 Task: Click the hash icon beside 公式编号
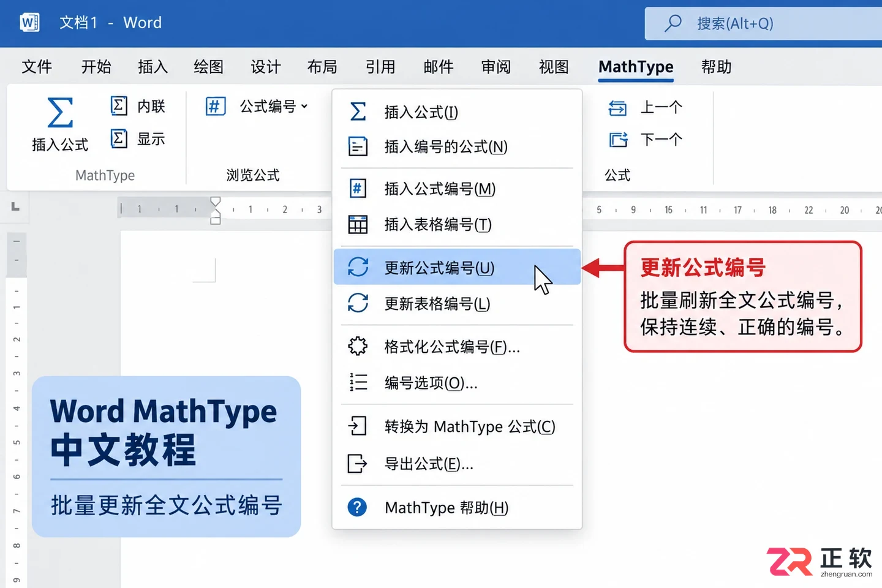215,106
